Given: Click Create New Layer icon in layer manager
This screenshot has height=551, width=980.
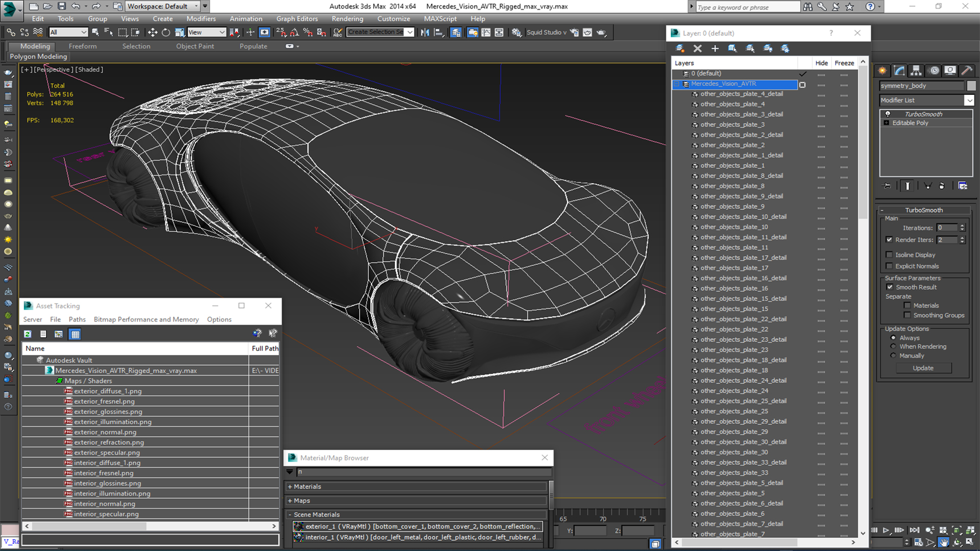Looking at the screenshot, I should pos(680,48).
